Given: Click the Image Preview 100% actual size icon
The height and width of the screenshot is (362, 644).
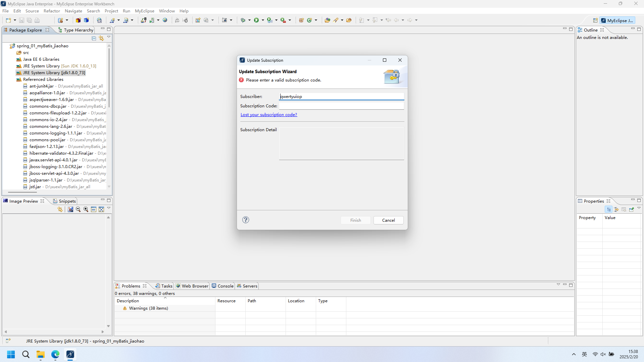Looking at the screenshot, I should (94, 209).
